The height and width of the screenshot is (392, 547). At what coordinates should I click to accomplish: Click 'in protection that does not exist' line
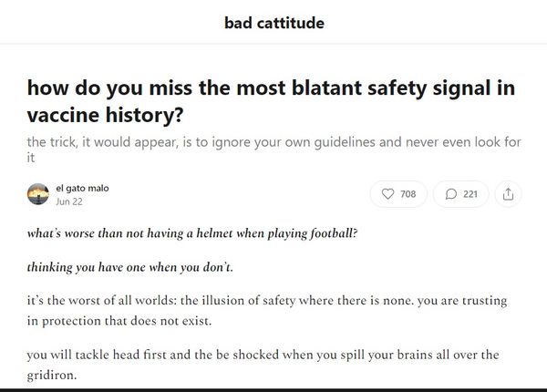(x=119, y=321)
